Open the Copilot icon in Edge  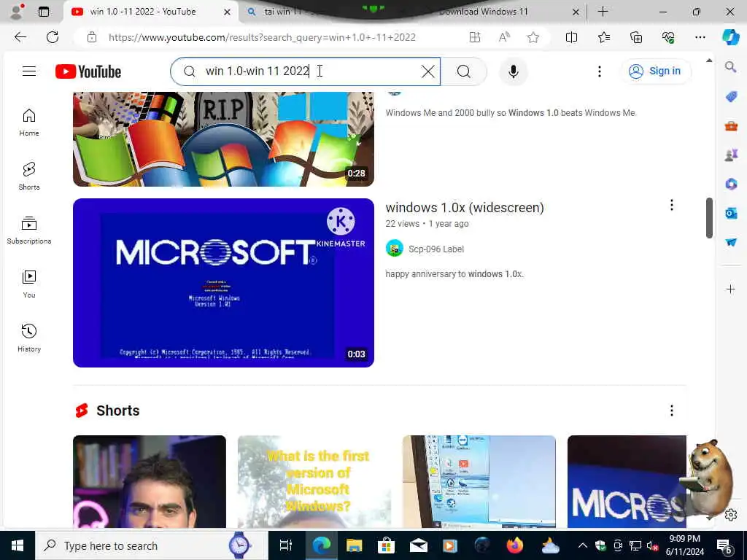730,37
